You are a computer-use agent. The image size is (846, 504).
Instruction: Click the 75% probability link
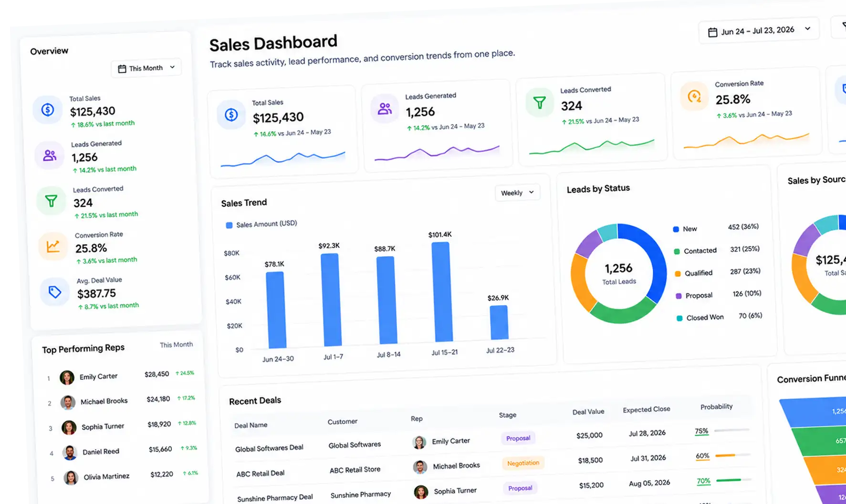click(701, 431)
